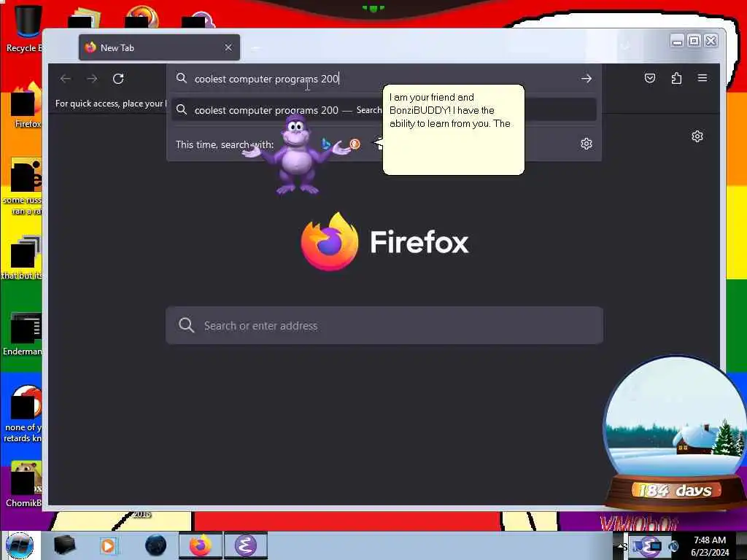The height and width of the screenshot is (560, 747).
Task: Open the purple Emacs taskbar icon
Action: 245,545
